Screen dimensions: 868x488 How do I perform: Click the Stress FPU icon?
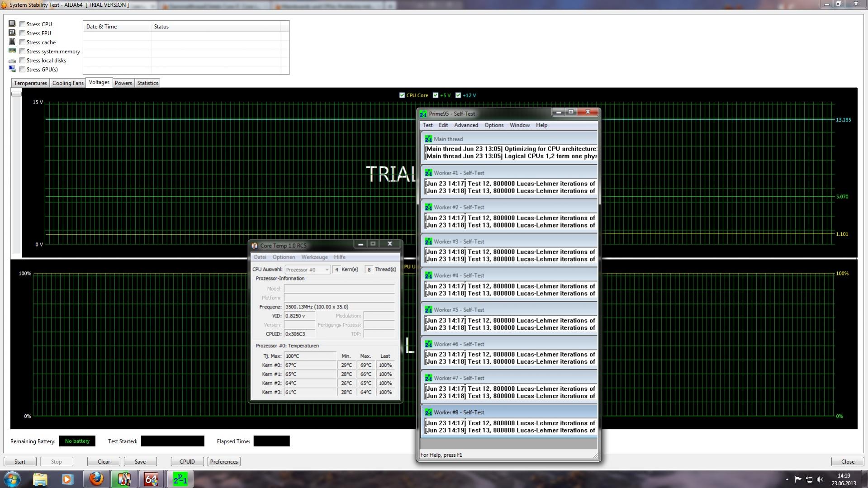point(12,33)
